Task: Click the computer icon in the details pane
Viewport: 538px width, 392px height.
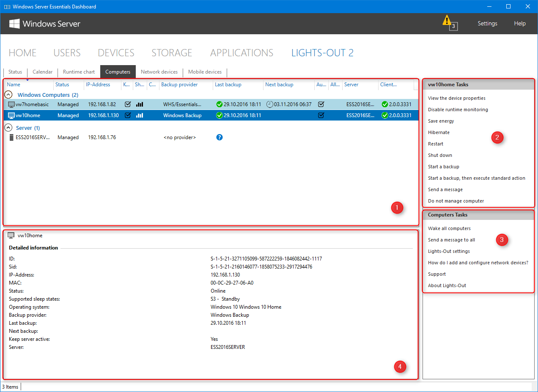Action: click(11, 236)
